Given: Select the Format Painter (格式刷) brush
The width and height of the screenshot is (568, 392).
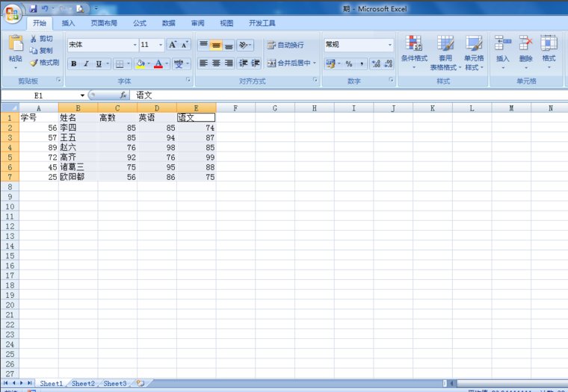Looking at the screenshot, I should pyautogui.click(x=44, y=63).
